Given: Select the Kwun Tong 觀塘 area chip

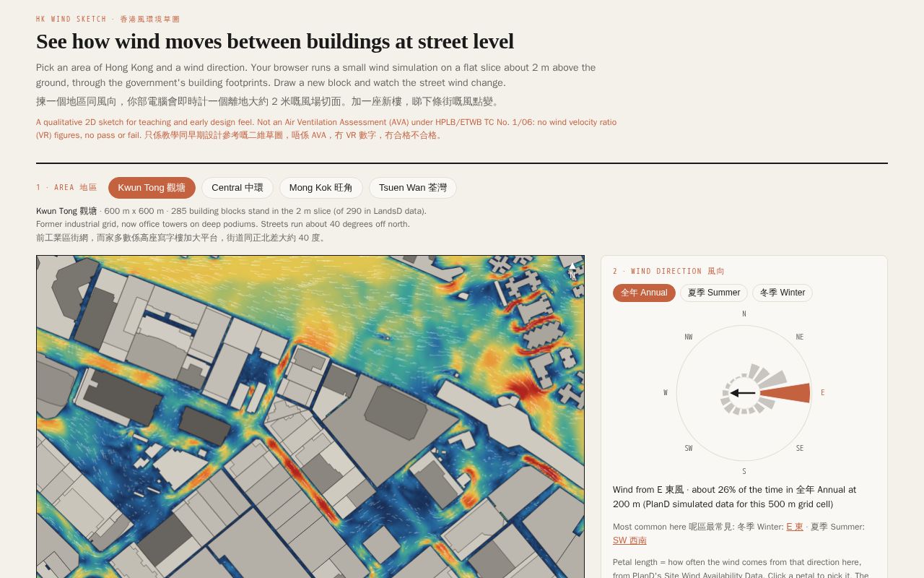Looking at the screenshot, I should (152, 188).
